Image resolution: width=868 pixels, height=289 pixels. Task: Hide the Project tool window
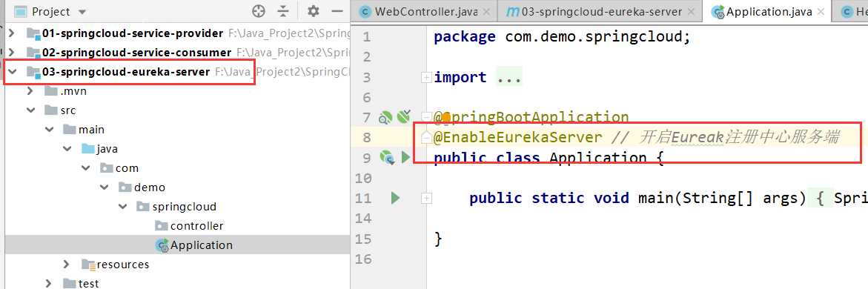pyautogui.click(x=337, y=11)
